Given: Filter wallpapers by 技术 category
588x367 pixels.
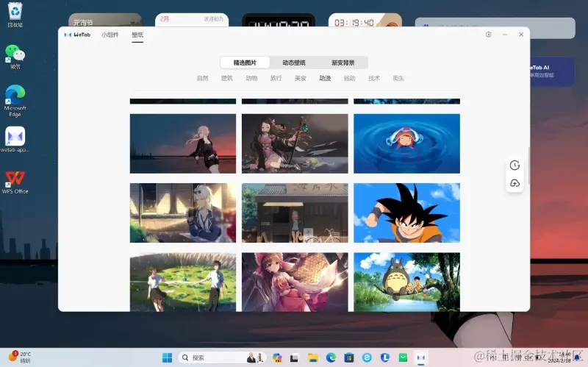Looking at the screenshot, I should coord(374,78).
